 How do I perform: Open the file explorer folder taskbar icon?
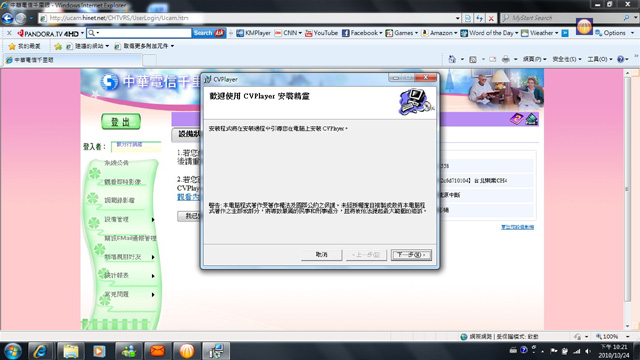pos(71,351)
